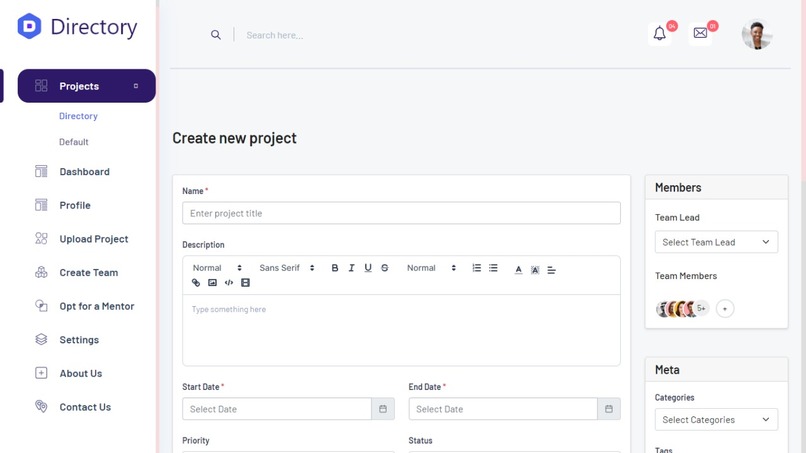Screen dimensions: 806x453
Task: Apply italic formatting in editor
Action: (351, 268)
